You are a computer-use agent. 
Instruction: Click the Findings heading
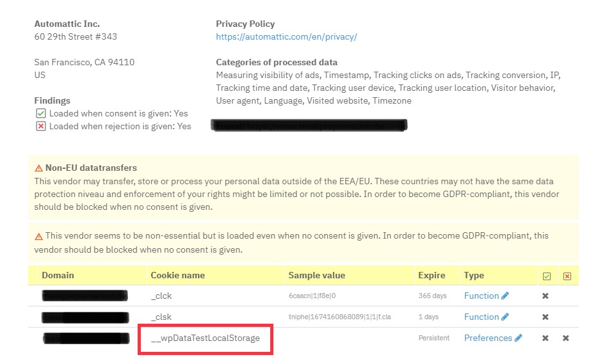tap(53, 100)
